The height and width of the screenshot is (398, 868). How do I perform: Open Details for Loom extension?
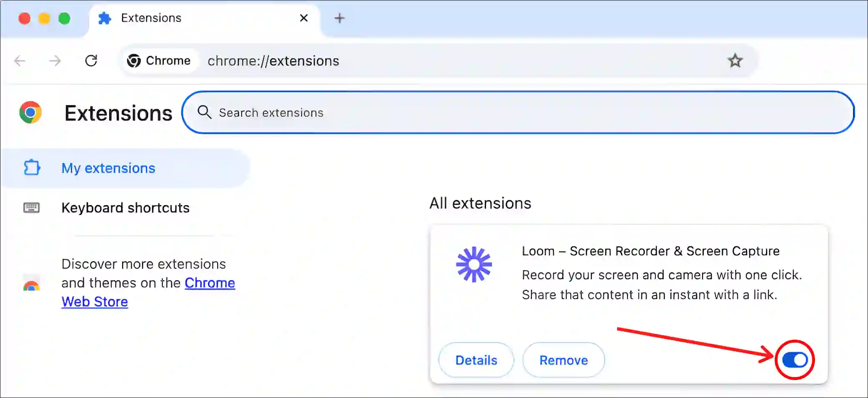(476, 360)
